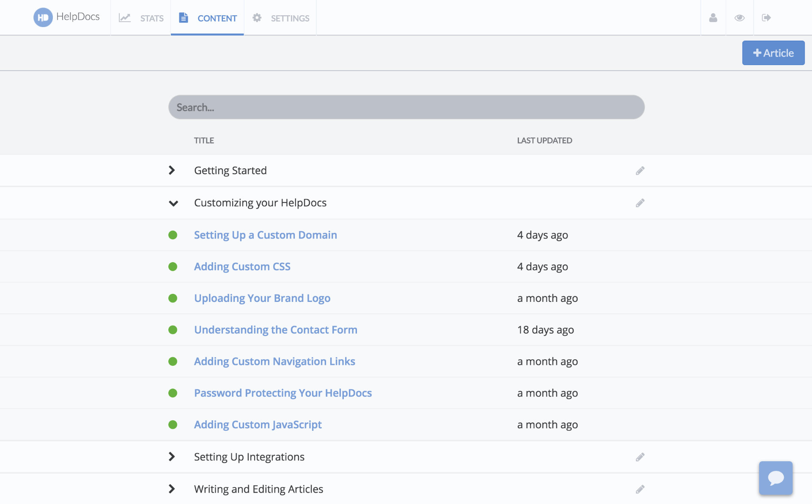The image size is (812, 504).
Task: Click the edit pencil icon for Setting Up Integrations
Action: coord(640,456)
